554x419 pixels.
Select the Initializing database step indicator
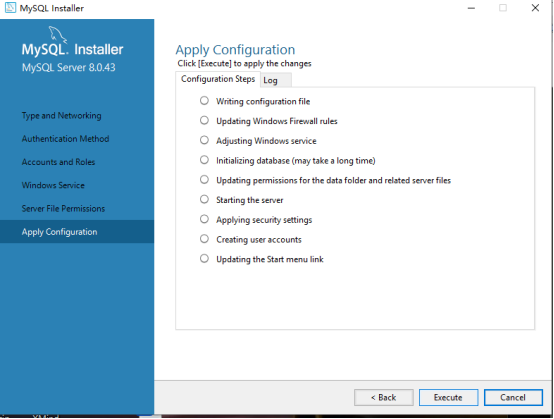click(x=204, y=160)
